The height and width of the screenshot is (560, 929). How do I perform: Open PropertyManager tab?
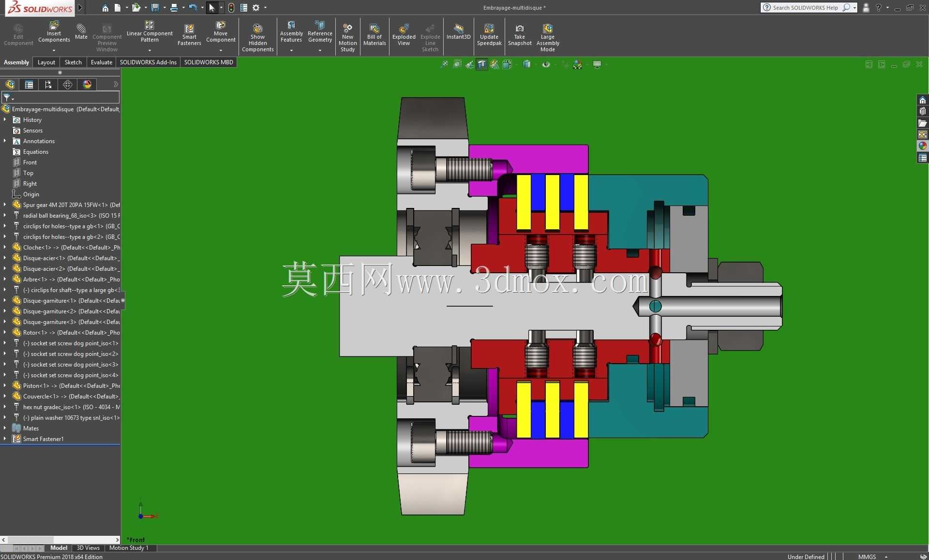point(29,85)
